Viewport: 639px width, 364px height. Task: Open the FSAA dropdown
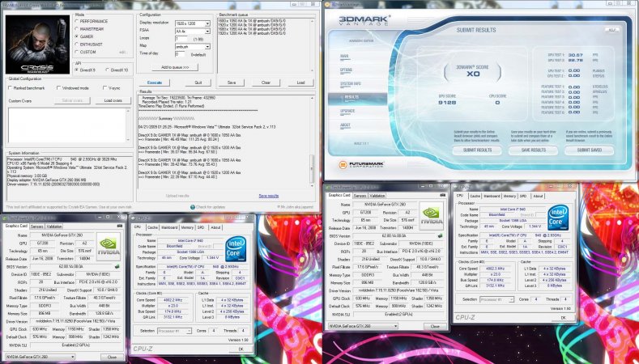coord(193,32)
